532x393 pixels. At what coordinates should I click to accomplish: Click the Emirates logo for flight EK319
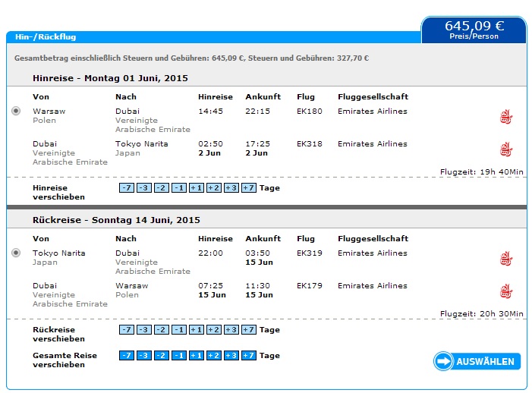[506, 259]
